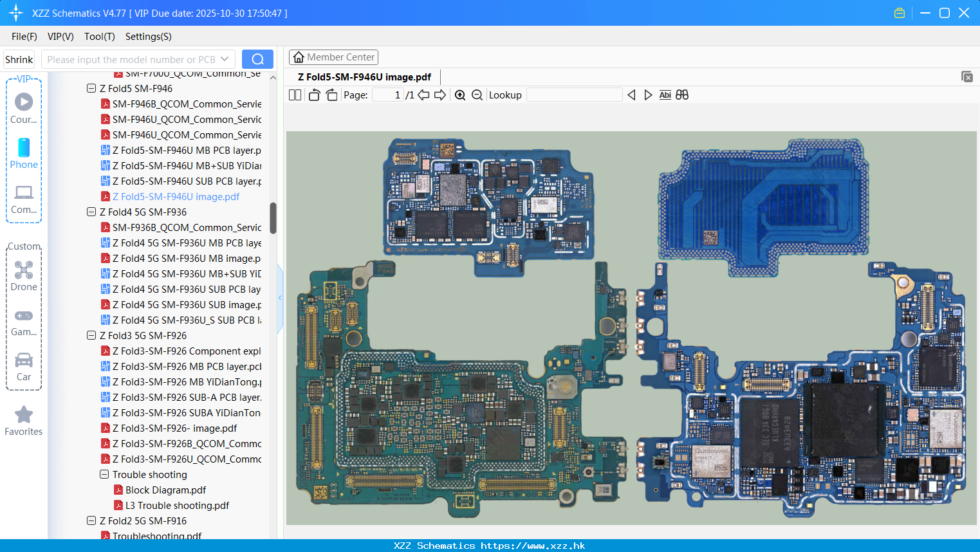This screenshot has height=552, width=980.
Task: Collapse the Trouble shooting folder
Action: pyautogui.click(x=104, y=474)
